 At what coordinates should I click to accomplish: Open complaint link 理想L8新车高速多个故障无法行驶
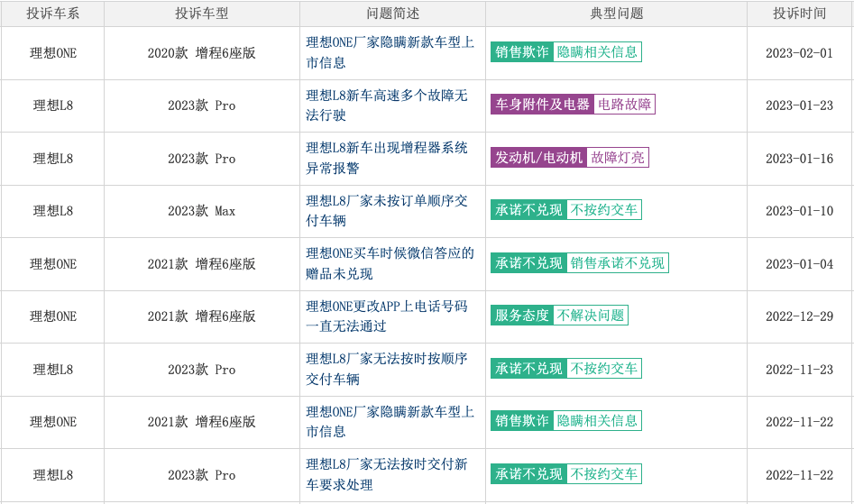(x=387, y=105)
